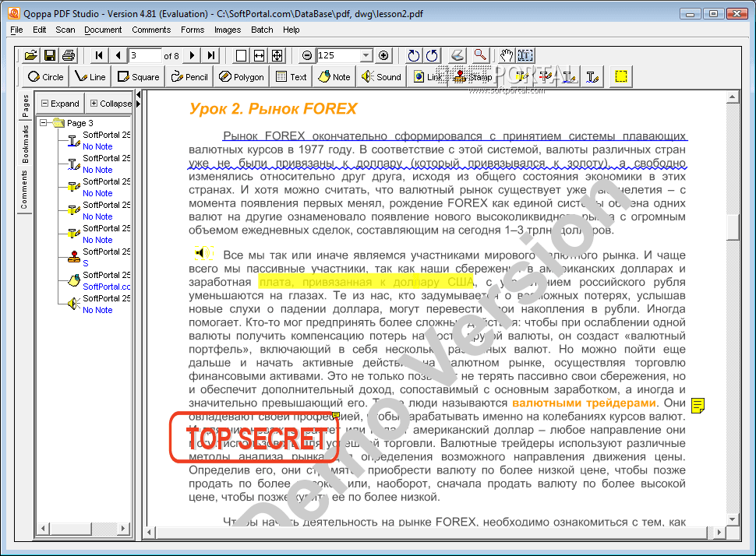The height and width of the screenshot is (556, 756).
Task: Collapse the Page 3 tree node
Action: pos(44,123)
